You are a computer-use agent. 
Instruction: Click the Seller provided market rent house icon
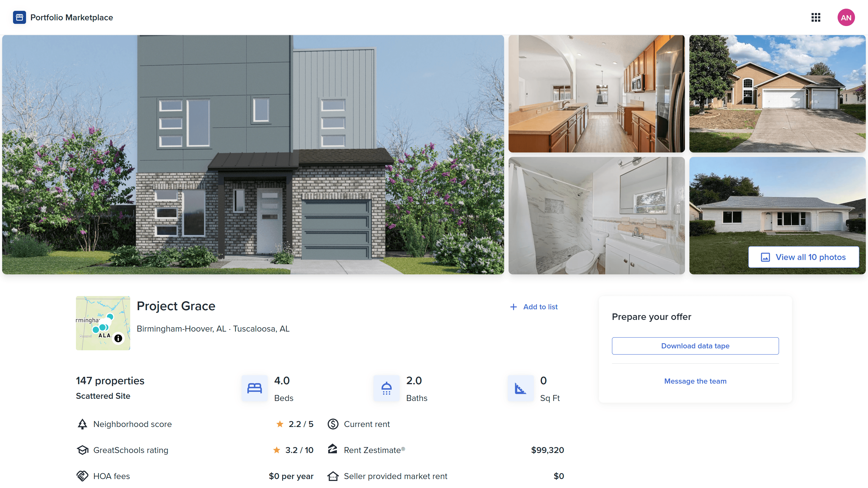point(333,476)
